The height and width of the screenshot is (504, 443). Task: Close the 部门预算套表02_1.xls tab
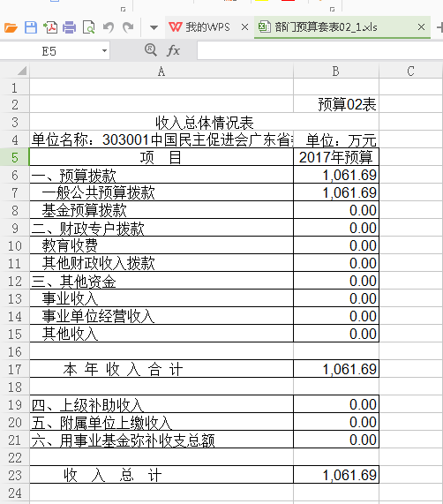pyautogui.click(x=421, y=27)
